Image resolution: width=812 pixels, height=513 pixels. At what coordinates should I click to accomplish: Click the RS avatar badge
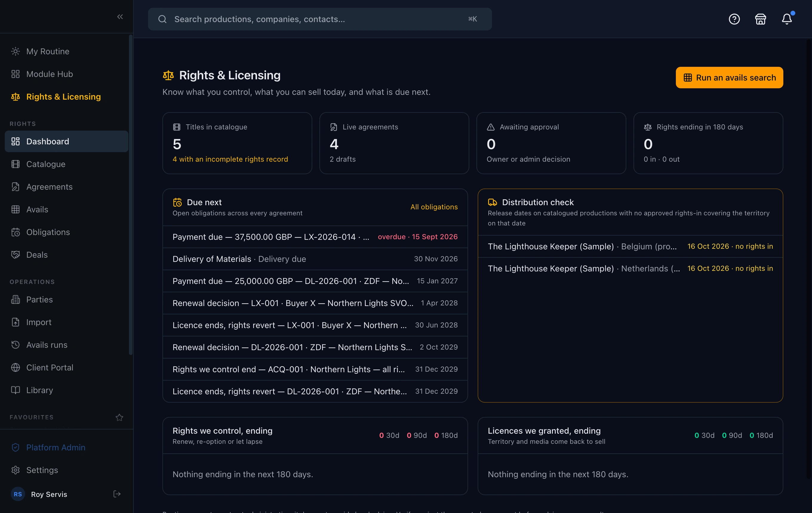tap(18, 494)
